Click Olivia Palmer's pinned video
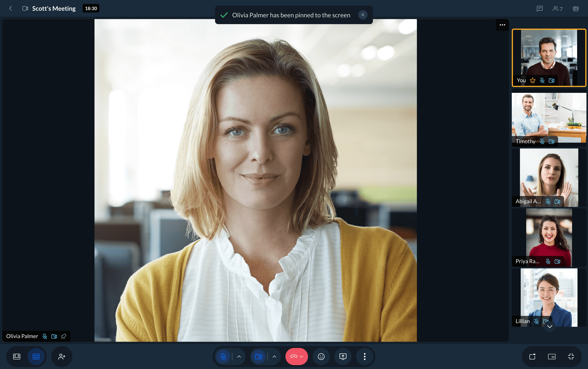The height and width of the screenshot is (369, 588). 255,180
